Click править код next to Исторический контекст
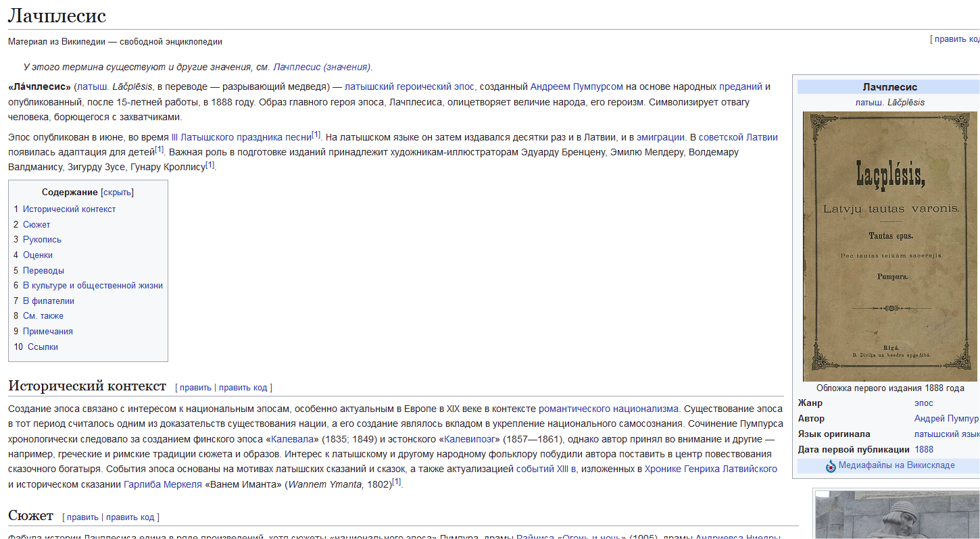This screenshot has width=980, height=539. pos(243,388)
